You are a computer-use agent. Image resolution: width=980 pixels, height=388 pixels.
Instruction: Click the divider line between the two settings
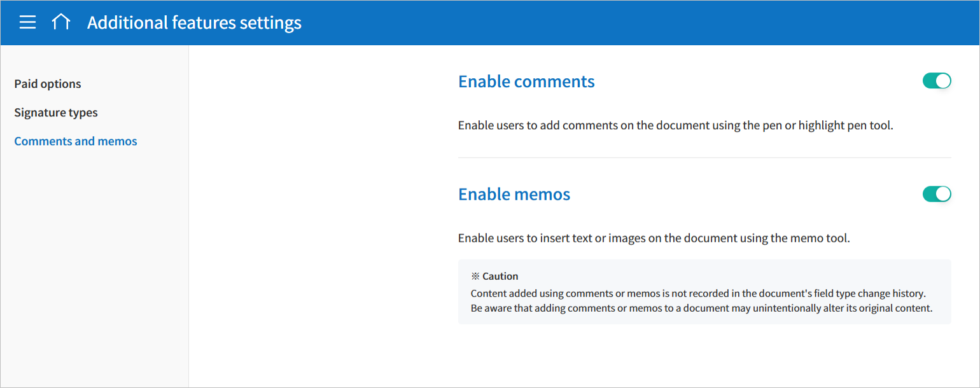pyautogui.click(x=704, y=157)
